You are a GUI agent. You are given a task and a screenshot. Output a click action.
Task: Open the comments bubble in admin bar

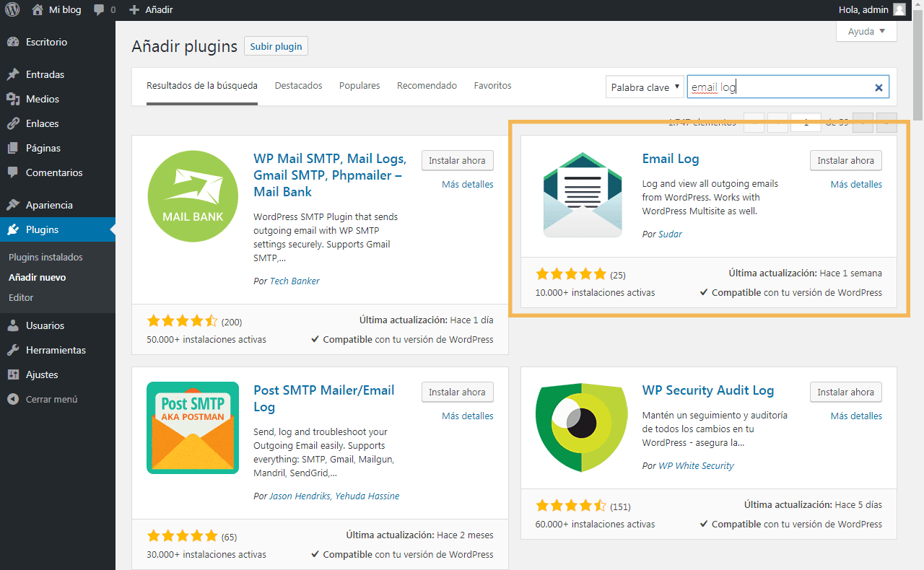tap(99, 10)
